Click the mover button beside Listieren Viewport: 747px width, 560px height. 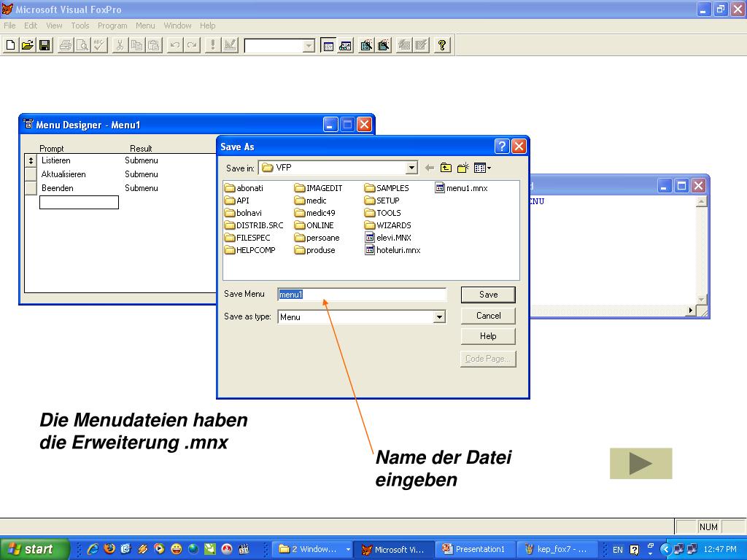point(31,160)
